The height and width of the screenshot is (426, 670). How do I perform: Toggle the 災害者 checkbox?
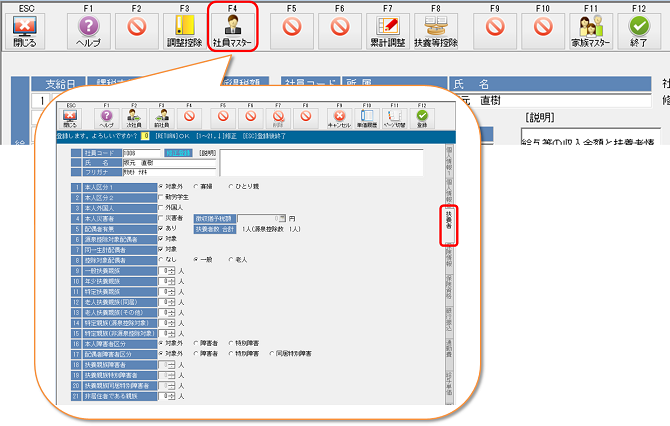coord(161,217)
